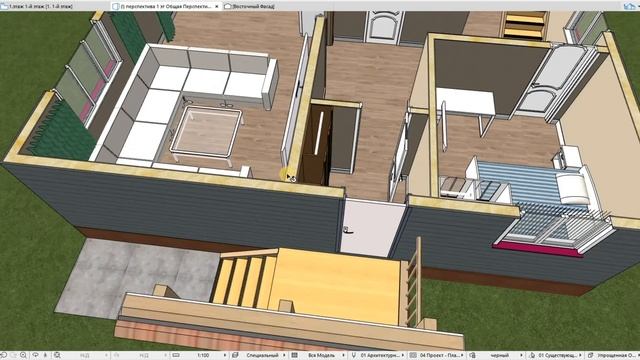Click the fit in window icon

[x=57, y=355]
